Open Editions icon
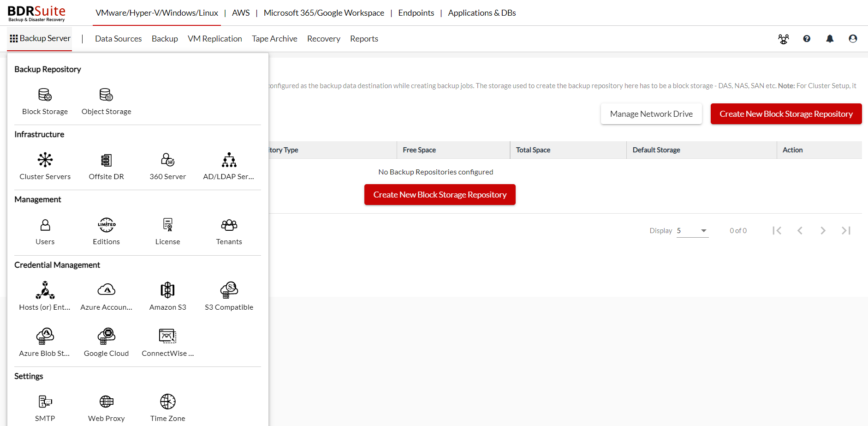 (x=106, y=225)
